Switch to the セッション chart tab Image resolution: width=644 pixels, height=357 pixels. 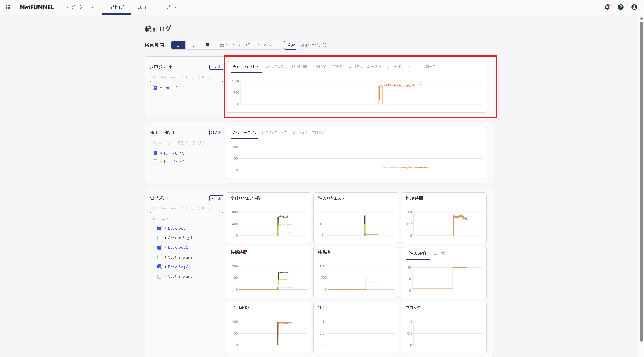[299, 132]
